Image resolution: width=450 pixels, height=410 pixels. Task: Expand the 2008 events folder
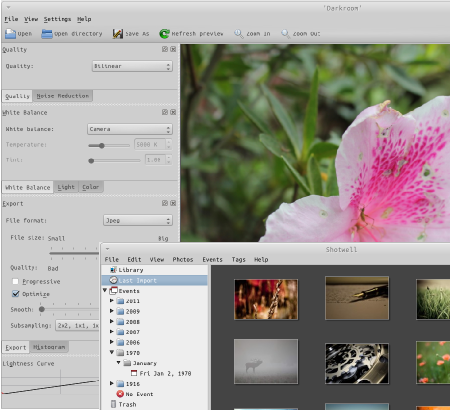[x=112, y=321]
